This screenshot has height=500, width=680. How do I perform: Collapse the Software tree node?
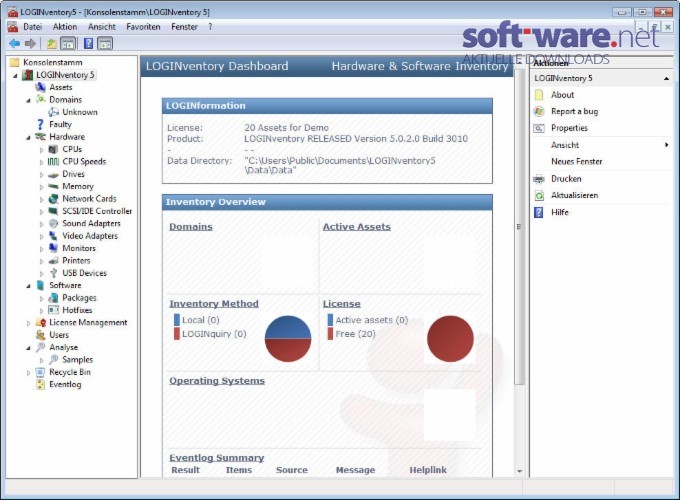(29, 286)
